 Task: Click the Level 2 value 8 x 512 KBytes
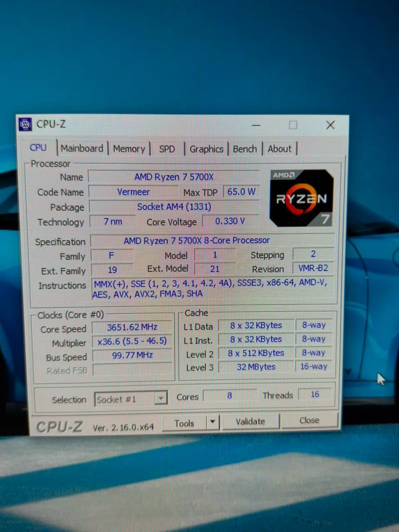click(x=256, y=353)
